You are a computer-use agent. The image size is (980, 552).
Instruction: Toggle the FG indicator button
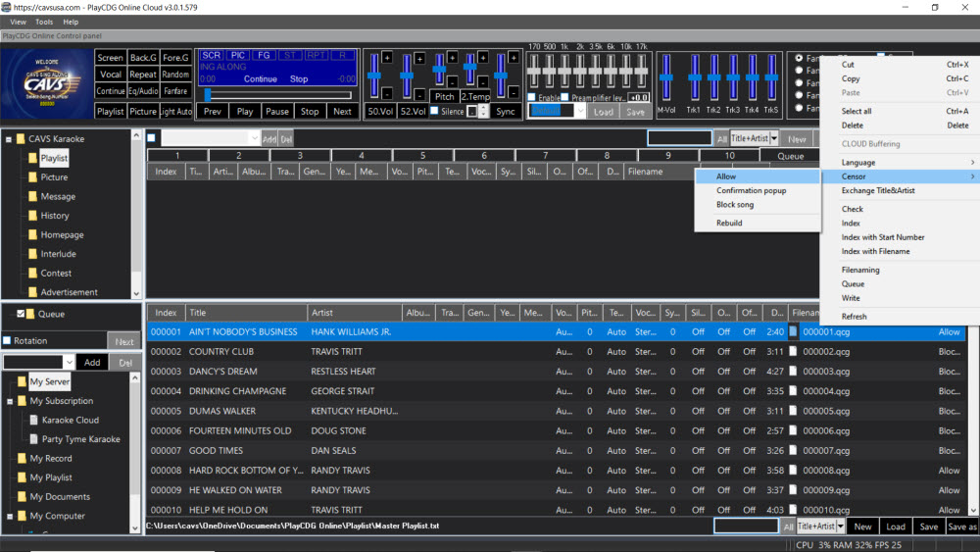point(264,56)
